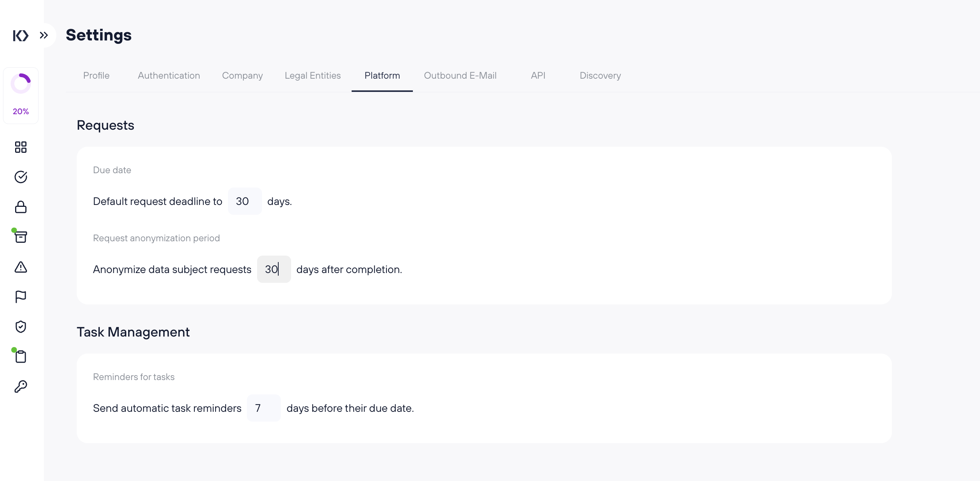Image resolution: width=980 pixels, height=481 pixels.
Task: Switch to the Profile tab
Action: tap(96, 75)
